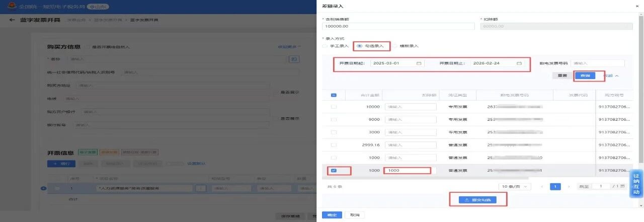This screenshot has width=644, height=222.
Task: Click the 重置 reset button
Action: [x=562, y=76]
